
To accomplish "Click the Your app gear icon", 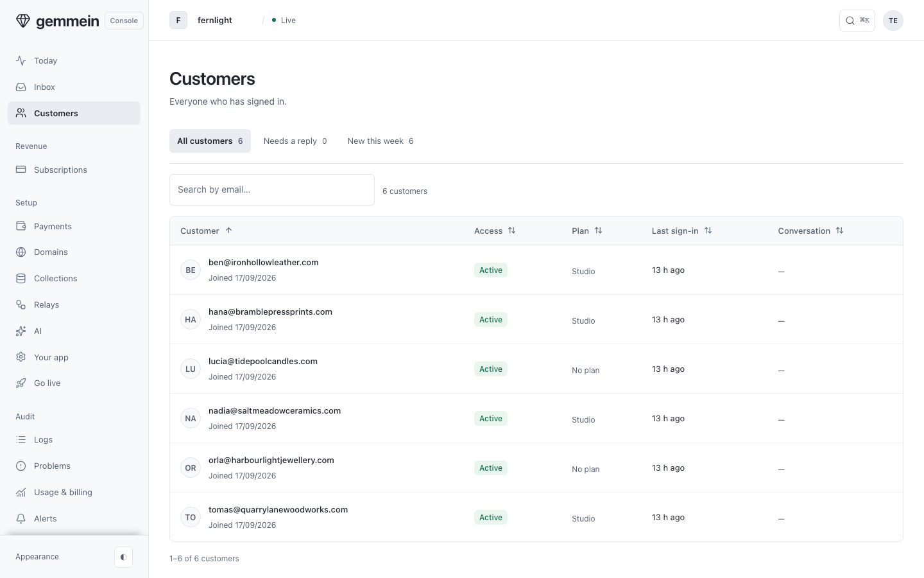I will [x=21, y=357].
